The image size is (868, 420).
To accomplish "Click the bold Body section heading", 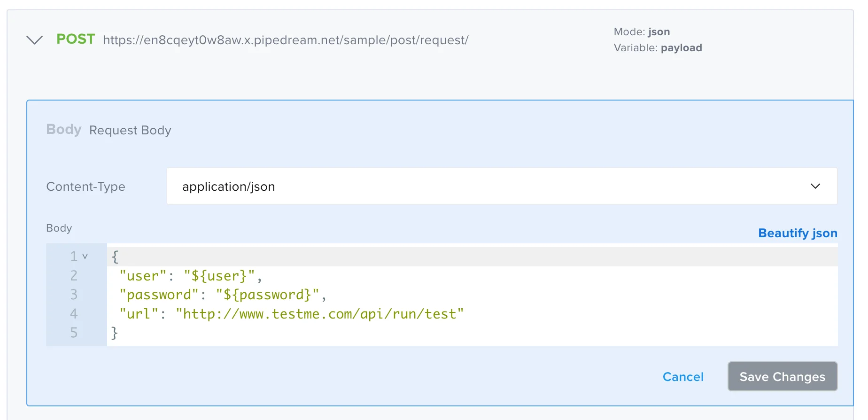I will (x=64, y=129).
